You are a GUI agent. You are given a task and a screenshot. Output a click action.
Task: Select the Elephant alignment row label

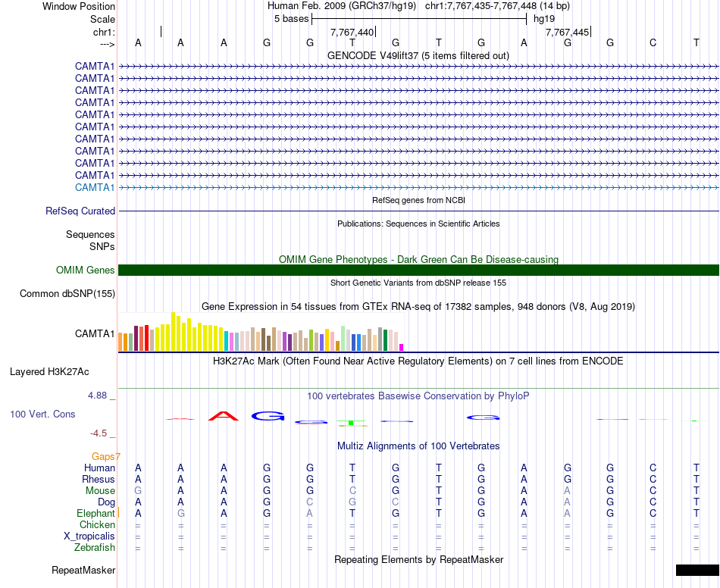(x=95, y=513)
